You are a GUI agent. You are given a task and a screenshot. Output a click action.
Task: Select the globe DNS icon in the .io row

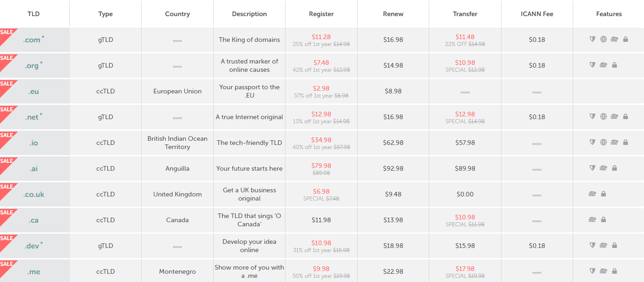pos(603,142)
